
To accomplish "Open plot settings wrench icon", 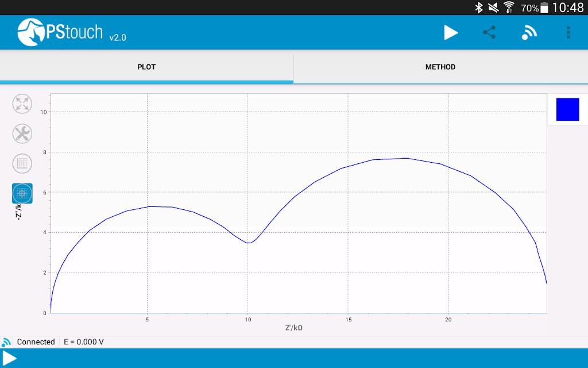I will pyautogui.click(x=22, y=133).
